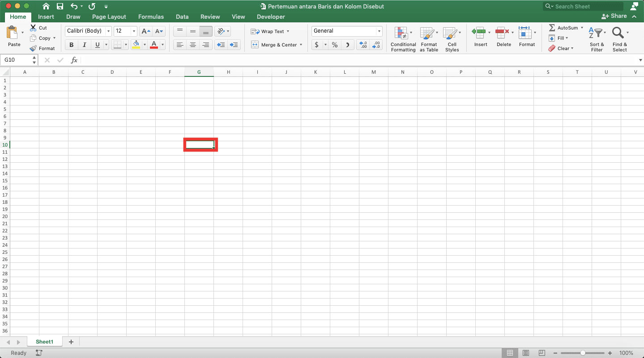Click the Format Painter brush icon
Screen dimensions: 644x358
pos(33,48)
